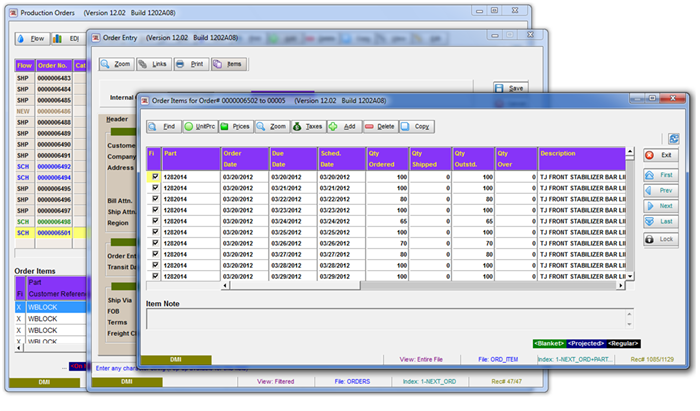Open Items in the Order Entry window
The image size is (700, 411).
(229, 64)
